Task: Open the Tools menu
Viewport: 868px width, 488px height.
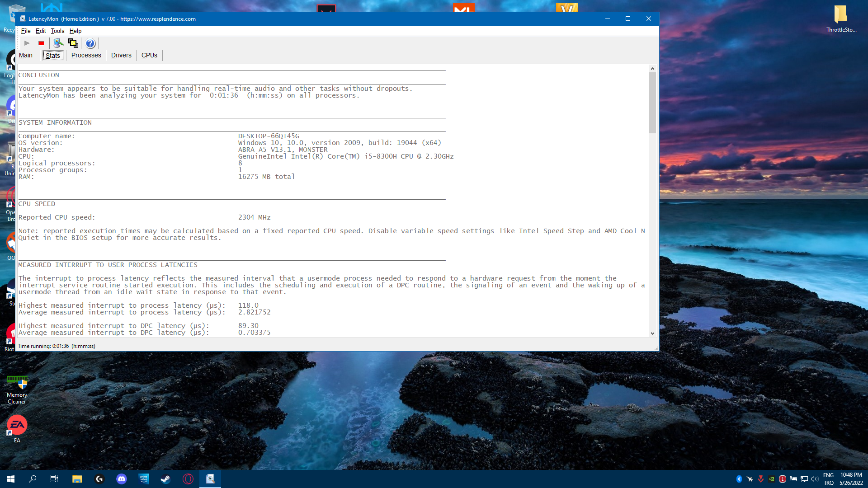Action: (57, 31)
